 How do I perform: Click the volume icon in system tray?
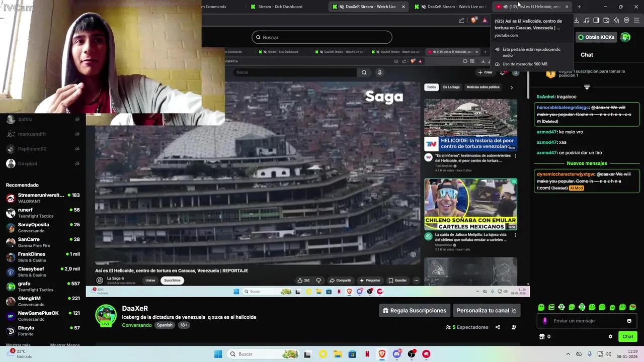[x=608, y=354]
